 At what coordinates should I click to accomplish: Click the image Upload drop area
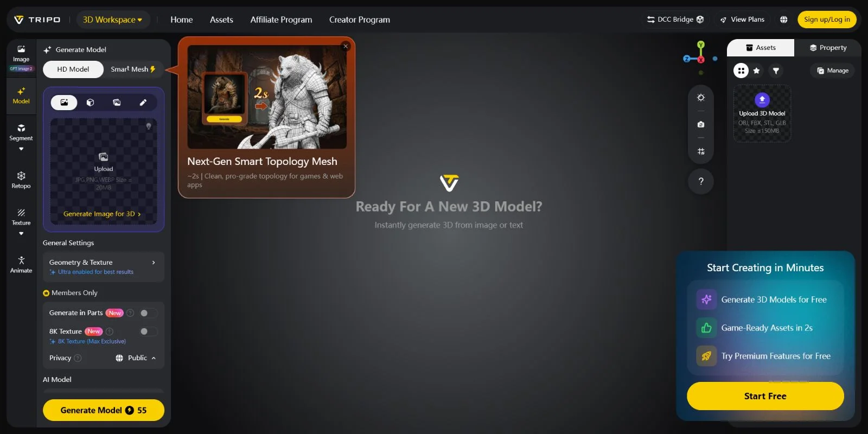point(104,171)
